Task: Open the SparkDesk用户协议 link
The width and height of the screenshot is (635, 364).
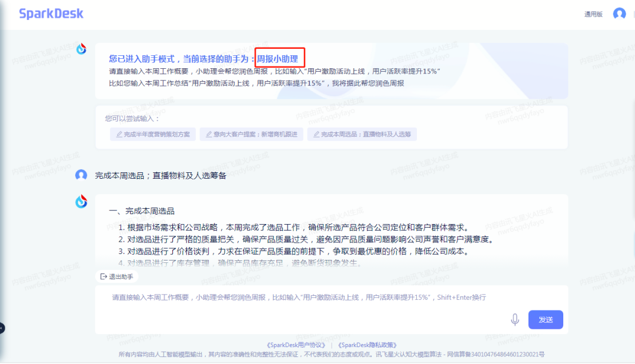Action: [296, 345]
